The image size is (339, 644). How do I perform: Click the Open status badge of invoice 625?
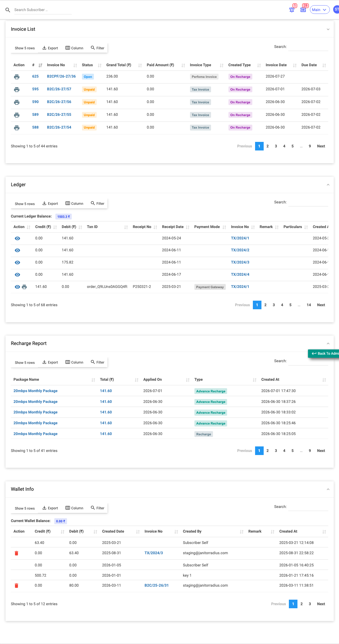[88, 77]
